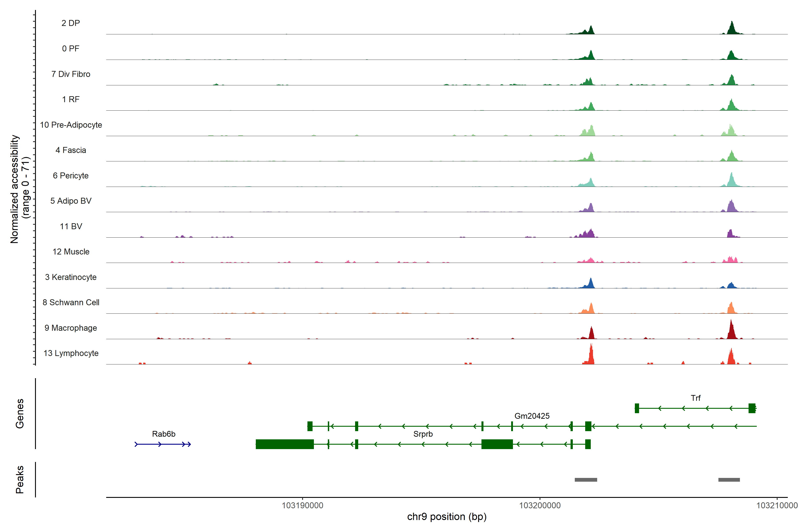Viewport: 798px width, 532px height.
Task: Click the Genes panel label
Action: pyautogui.click(x=20, y=414)
